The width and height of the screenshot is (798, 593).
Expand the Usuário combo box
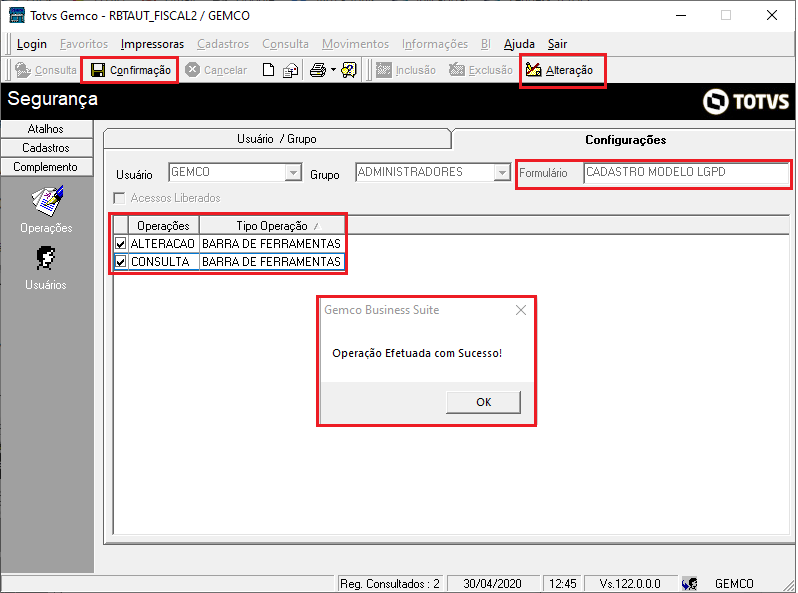point(293,173)
